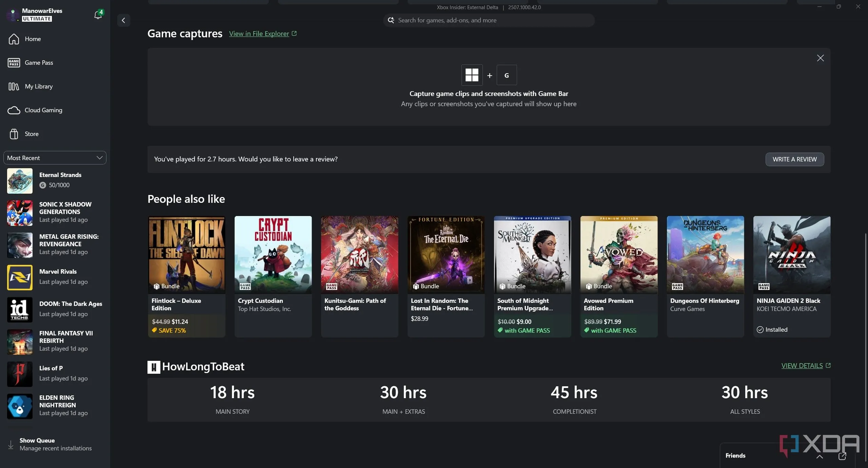The width and height of the screenshot is (868, 468).
Task: Click the 30 hrs MAIN + EXTRAS stat
Action: [403, 399]
